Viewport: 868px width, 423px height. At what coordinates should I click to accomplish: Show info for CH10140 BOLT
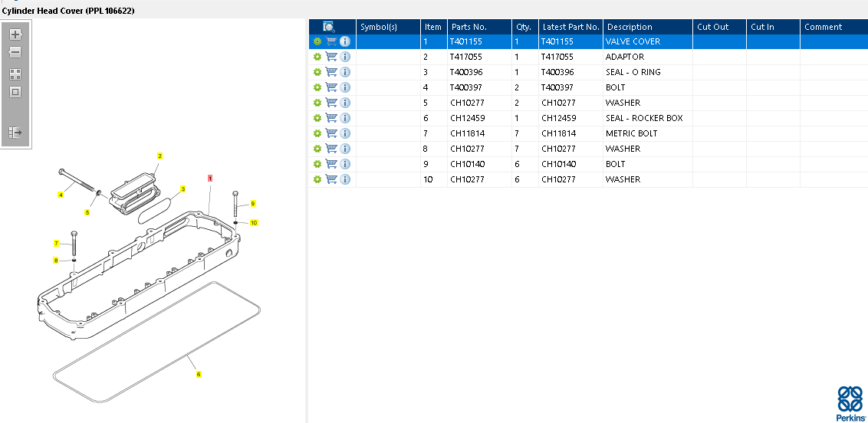click(345, 164)
